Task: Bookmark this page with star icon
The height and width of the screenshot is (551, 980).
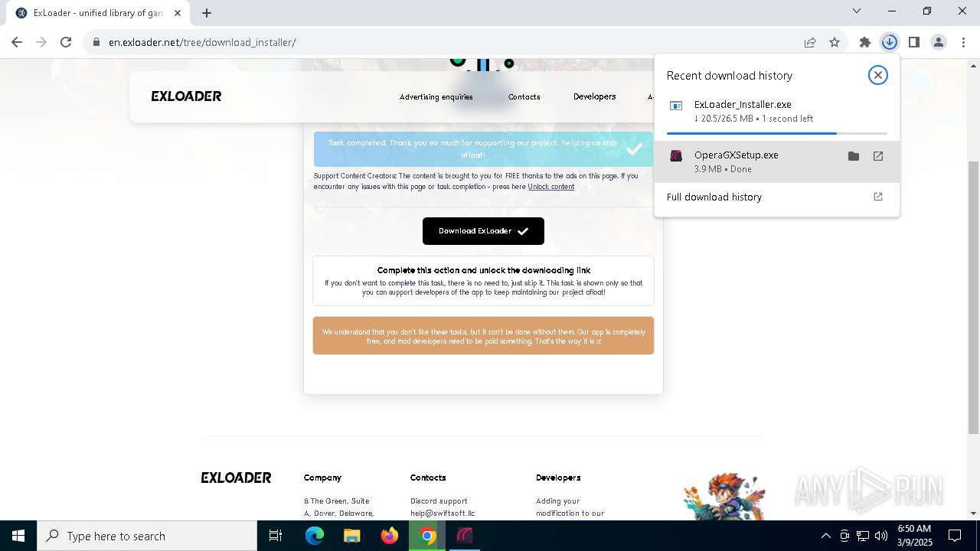Action: (835, 42)
